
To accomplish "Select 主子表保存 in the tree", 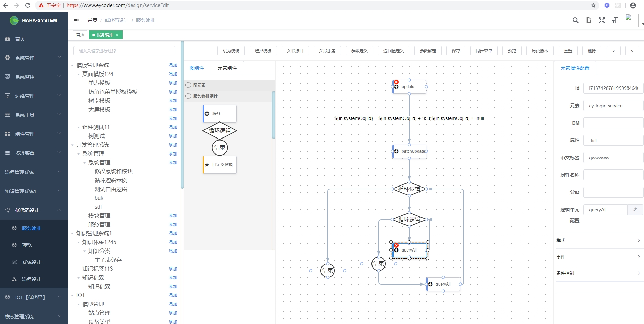I will [x=108, y=260].
